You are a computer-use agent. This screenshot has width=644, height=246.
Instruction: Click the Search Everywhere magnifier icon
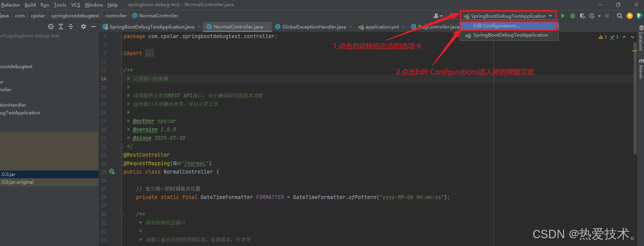tap(619, 16)
